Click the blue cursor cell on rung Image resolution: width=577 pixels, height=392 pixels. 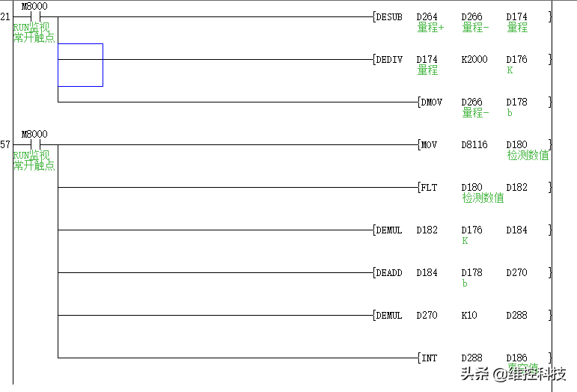coord(81,65)
